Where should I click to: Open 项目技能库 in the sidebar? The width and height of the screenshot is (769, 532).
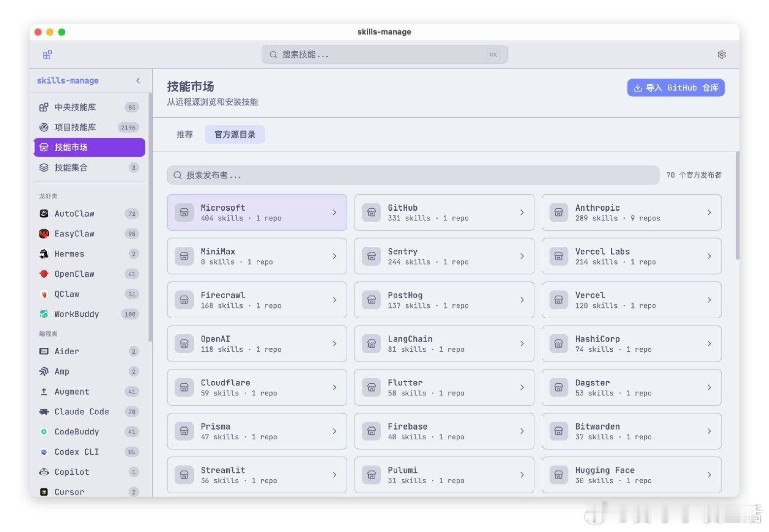(89, 128)
